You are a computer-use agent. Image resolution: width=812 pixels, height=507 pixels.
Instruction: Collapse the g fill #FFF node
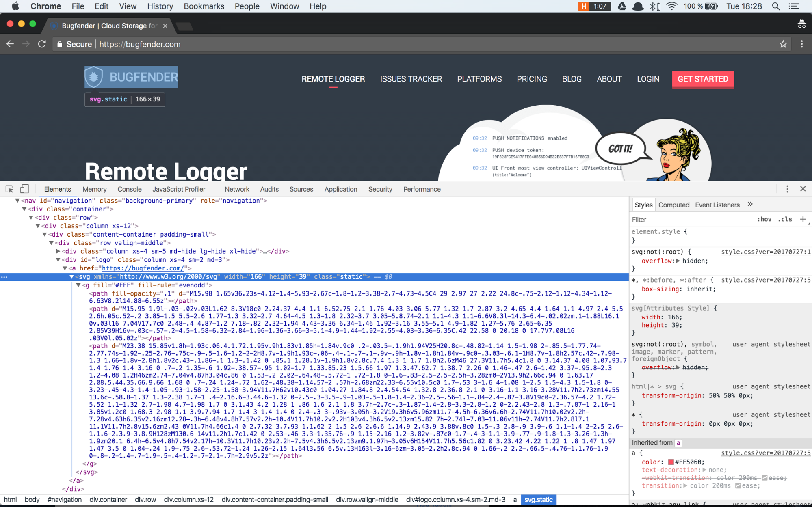pyautogui.click(x=78, y=285)
